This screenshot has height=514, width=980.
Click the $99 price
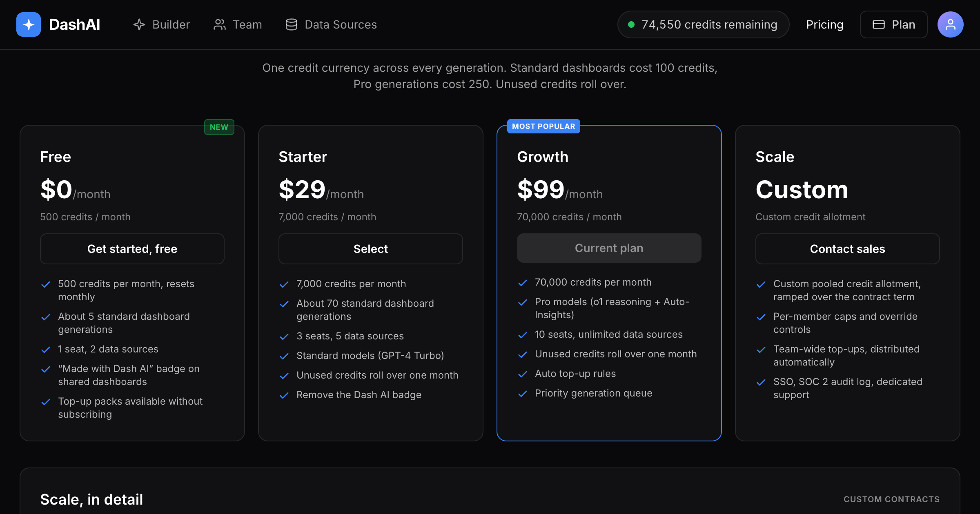click(541, 190)
